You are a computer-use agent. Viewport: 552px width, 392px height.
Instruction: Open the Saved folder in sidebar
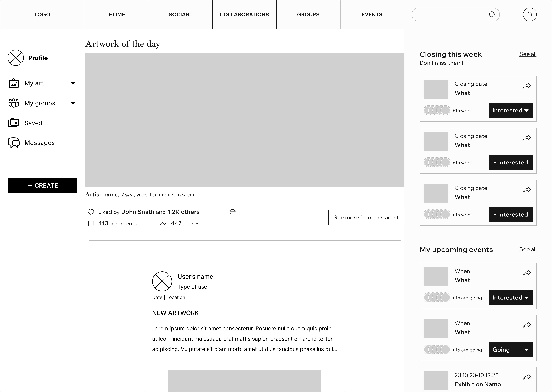click(33, 123)
